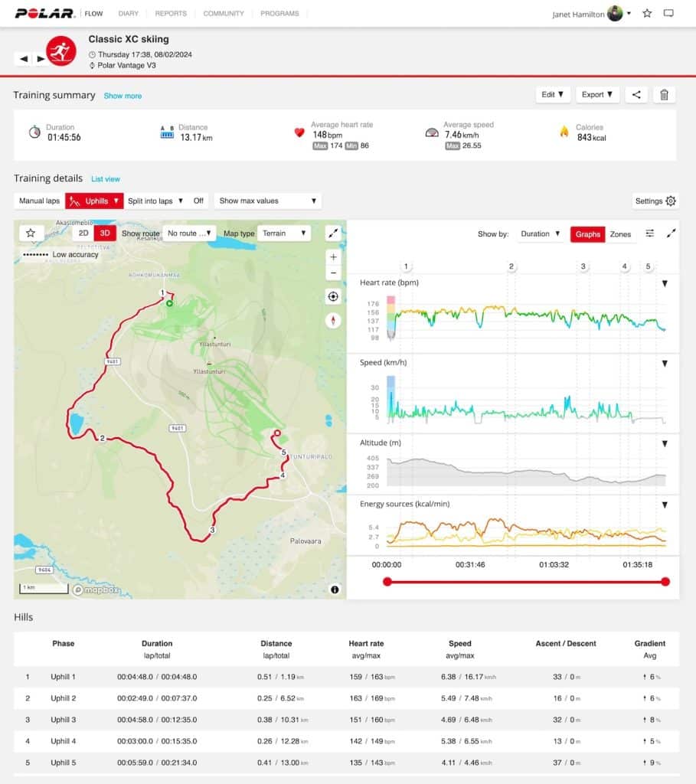The image size is (696, 784).
Task: Open the DIARY menu item
Action: (129, 13)
